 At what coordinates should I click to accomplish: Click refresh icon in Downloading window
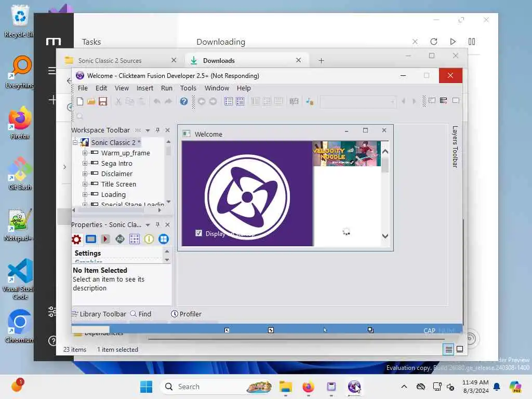point(434,42)
